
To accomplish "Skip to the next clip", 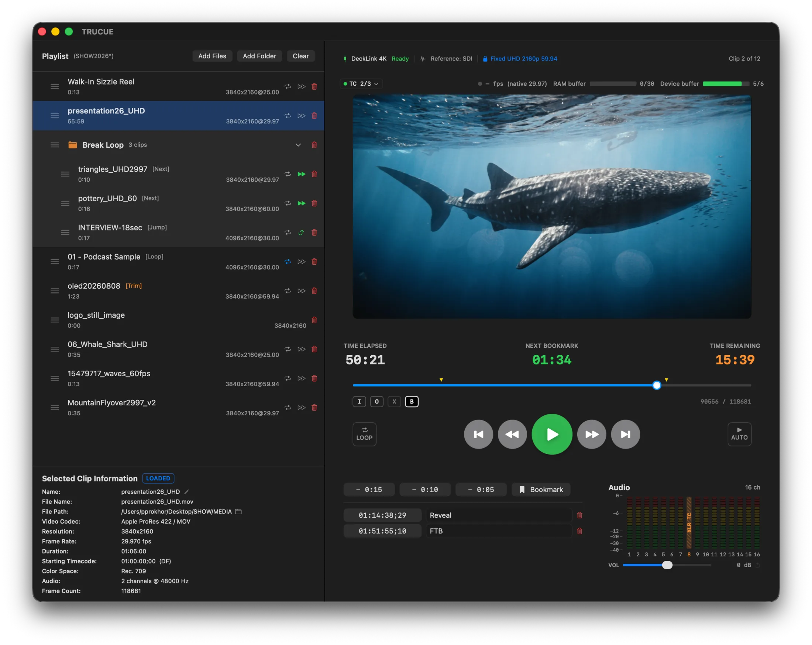I will pos(626,435).
